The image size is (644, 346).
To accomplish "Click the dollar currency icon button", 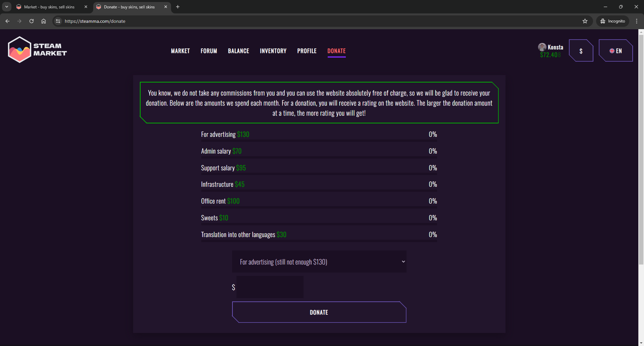I will [x=581, y=51].
